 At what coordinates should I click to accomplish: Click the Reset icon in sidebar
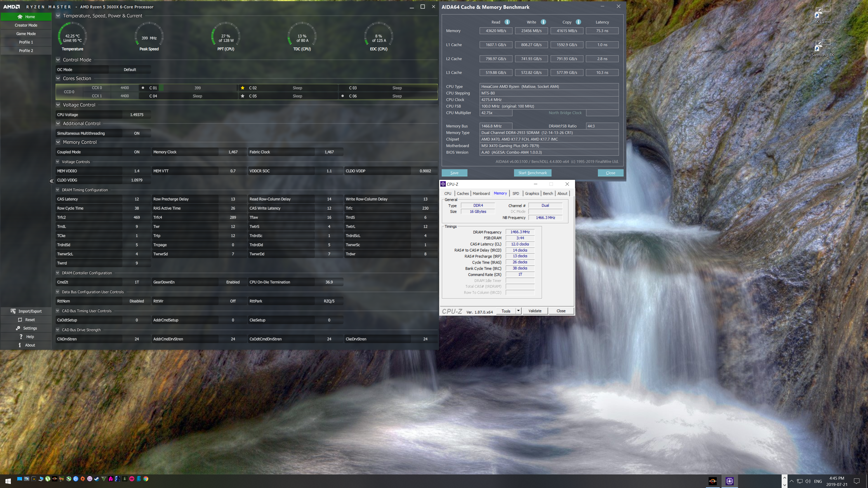click(20, 320)
